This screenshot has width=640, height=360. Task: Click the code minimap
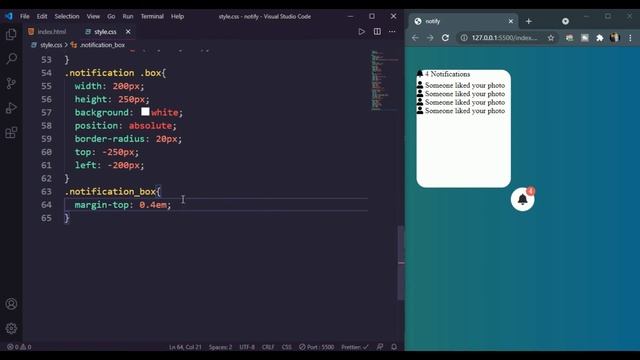[x=383, y=81]
